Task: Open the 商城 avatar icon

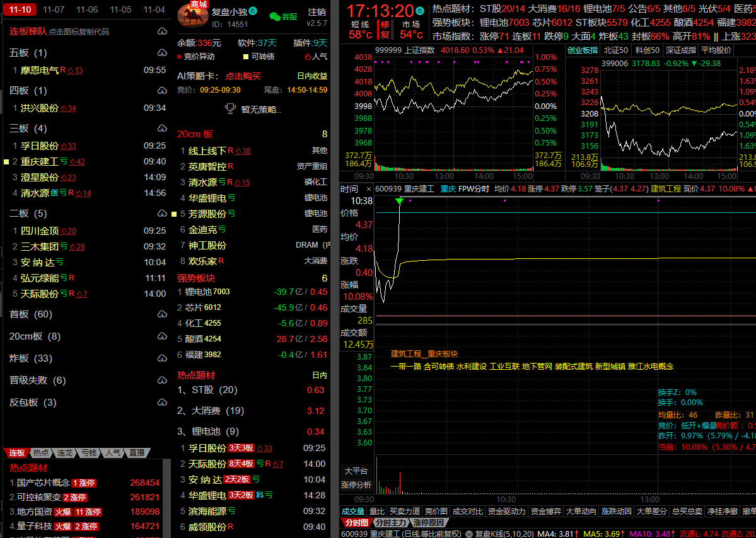Action: pos(193,15)
